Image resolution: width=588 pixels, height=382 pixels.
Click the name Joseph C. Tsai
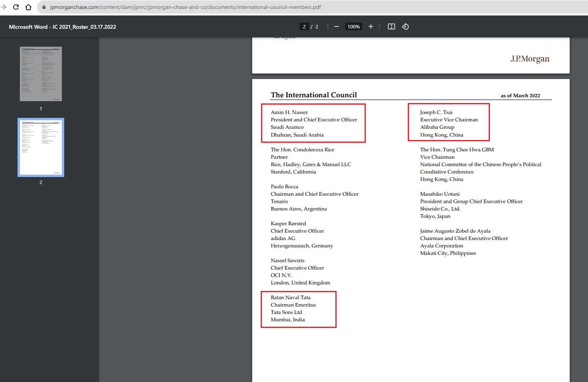[x=436, y=113]
